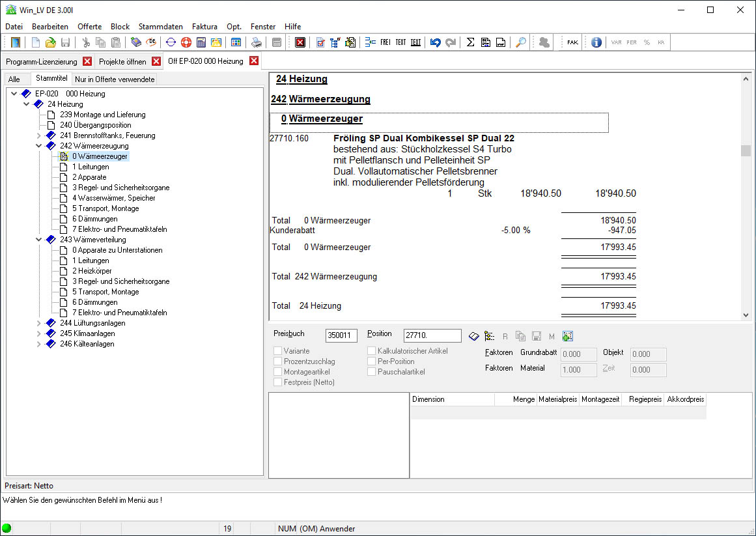Viewport: 756px width, 536px height.
Task: Click the green plus add icon near Position
Action: coord(567,337)
